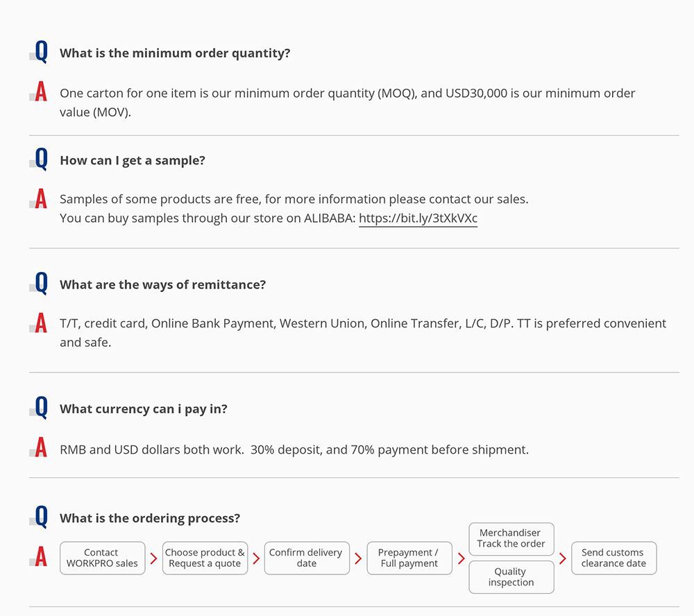Viewport: 694px width, 616px height.
Task: Click the Contact WORKPRO sales step
Action: [102, 558]
